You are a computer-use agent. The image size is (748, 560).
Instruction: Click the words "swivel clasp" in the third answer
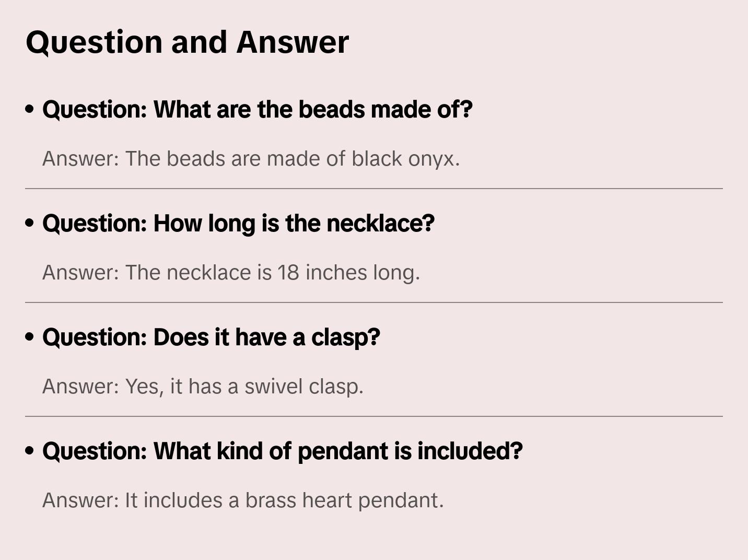tap(303, 387)
